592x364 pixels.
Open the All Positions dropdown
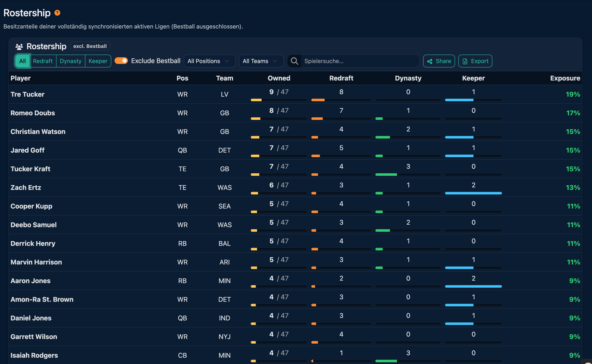[209, 61]
